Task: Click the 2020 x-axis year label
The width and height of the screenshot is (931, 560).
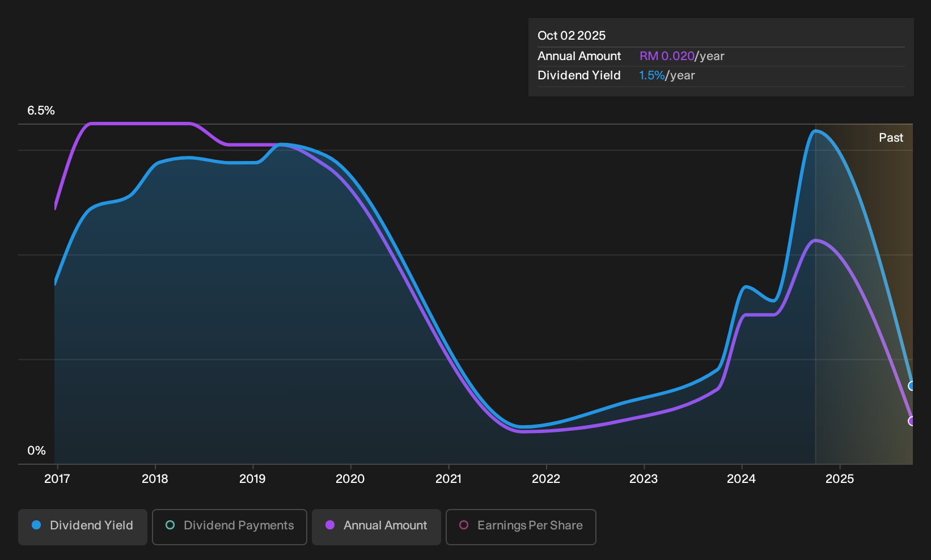Action: click(350, 479)
